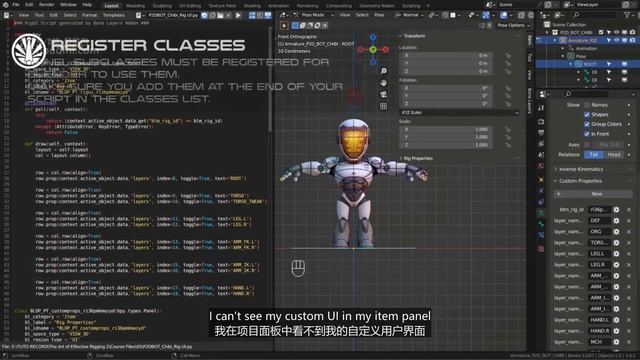
Task: Select the Head relations option
Action: [x=613, y=155]
